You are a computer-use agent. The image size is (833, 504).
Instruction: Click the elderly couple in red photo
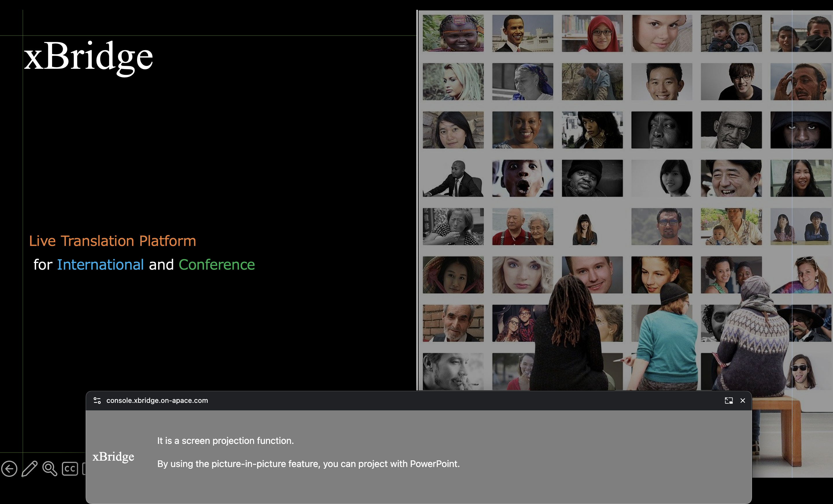[522, 227]
